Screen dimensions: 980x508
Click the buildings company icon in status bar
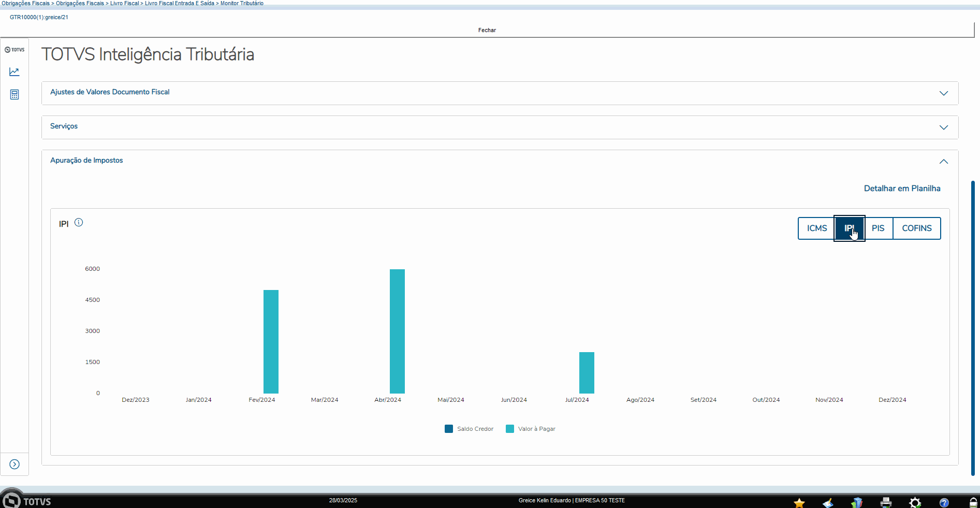[857, 502]
